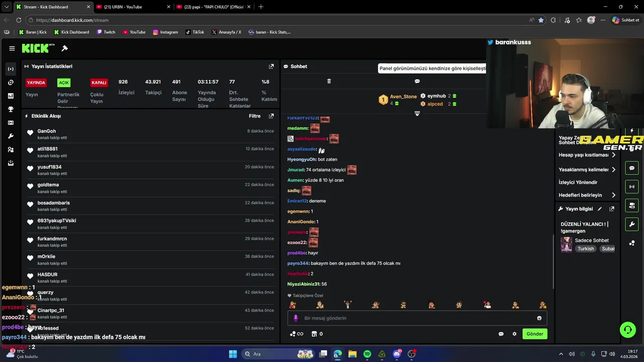Click the Windows Start button

pyautogui.click(x=233, y=354)
